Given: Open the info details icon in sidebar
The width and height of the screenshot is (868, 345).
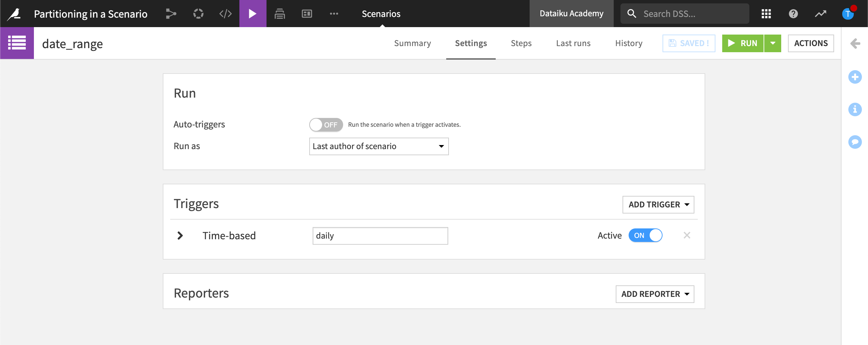Looking at the screenshot, I should tap(855, 109).
